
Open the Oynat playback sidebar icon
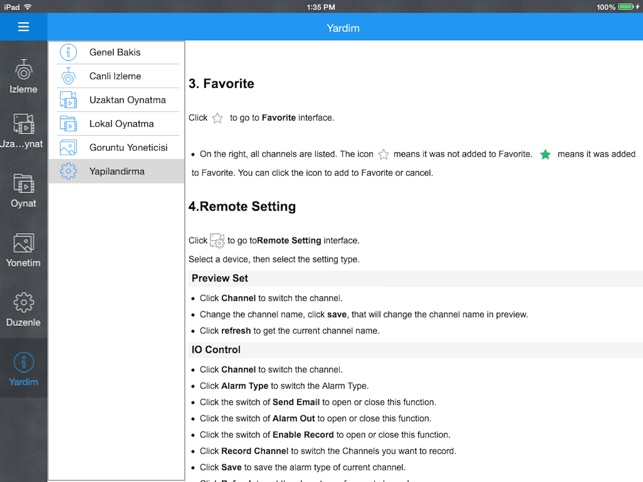tap(24, 183)
